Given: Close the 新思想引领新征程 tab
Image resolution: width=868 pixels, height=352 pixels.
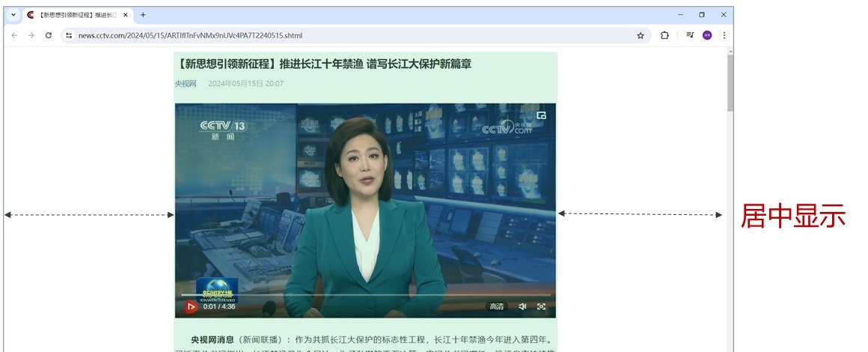Looking at the screenshot, I should point(126,15).
